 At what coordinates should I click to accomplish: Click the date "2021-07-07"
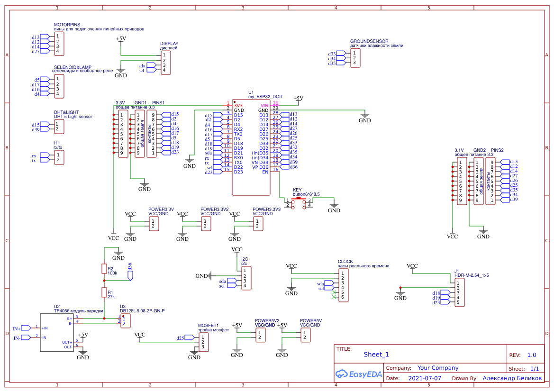point(425,378)
